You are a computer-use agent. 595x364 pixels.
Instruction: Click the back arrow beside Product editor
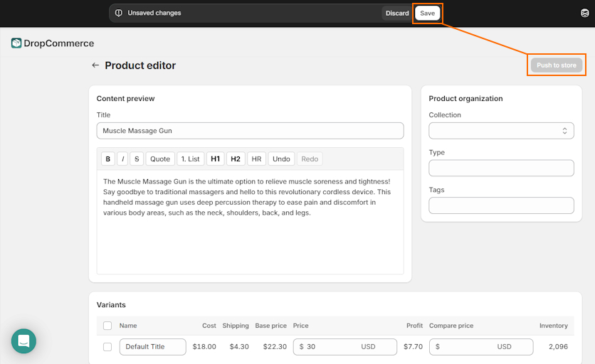(x=95, y=65)
